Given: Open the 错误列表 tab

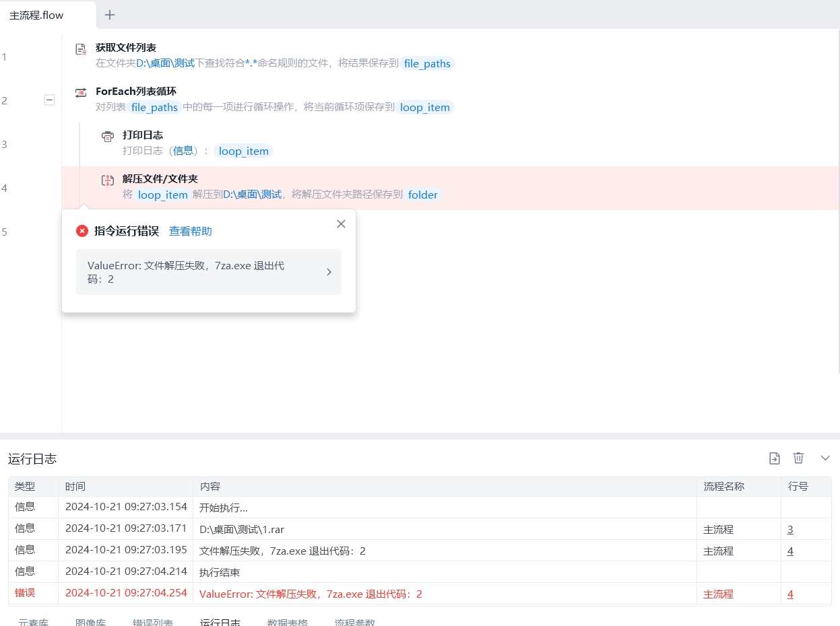Looking at the screenshot, I should [152, 622].
